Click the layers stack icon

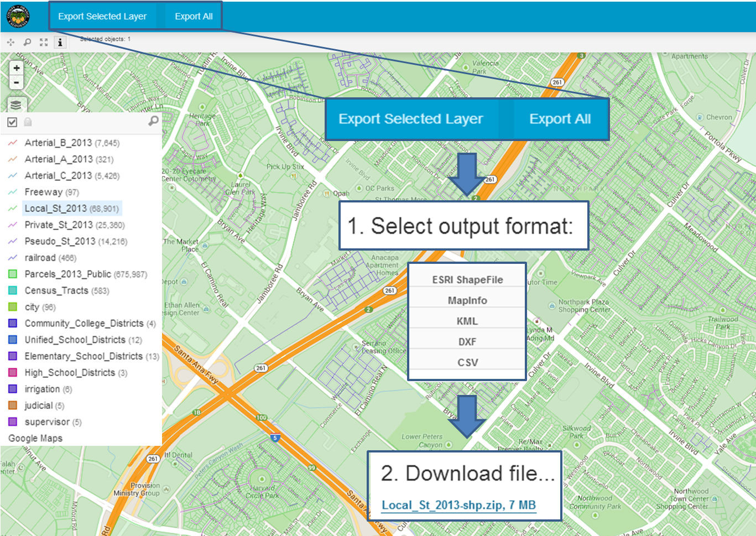click(x=16, y=105)
